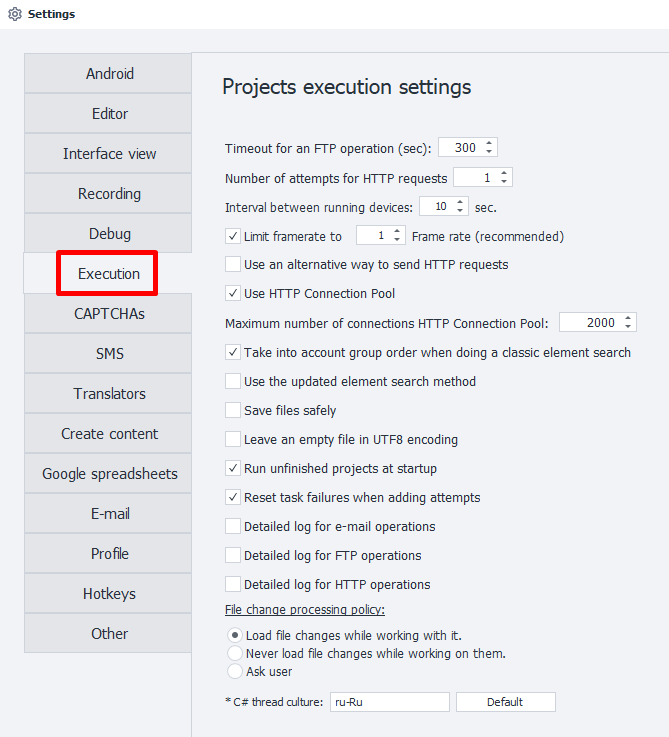This screenshot has height=737, width=669.
Task: Decrease interval between running devices
Action: click(460, 211)
